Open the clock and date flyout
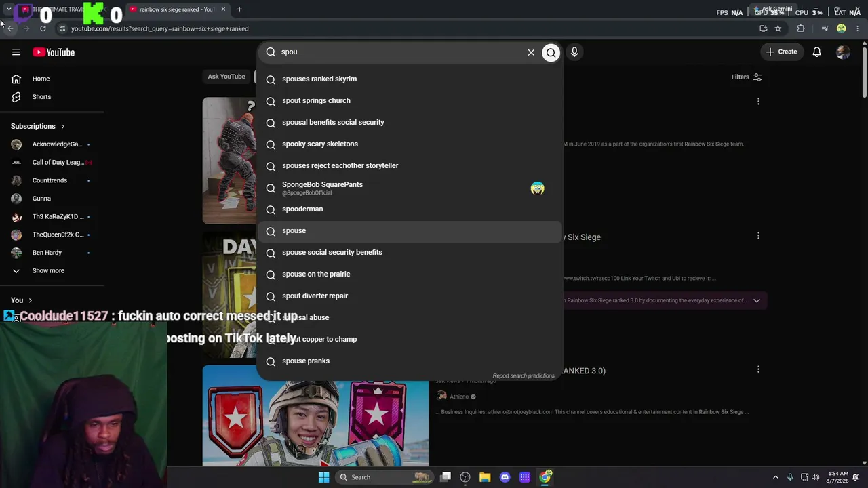Image resolution: width=868 pixels, height=488 pixels. [837, 477]
